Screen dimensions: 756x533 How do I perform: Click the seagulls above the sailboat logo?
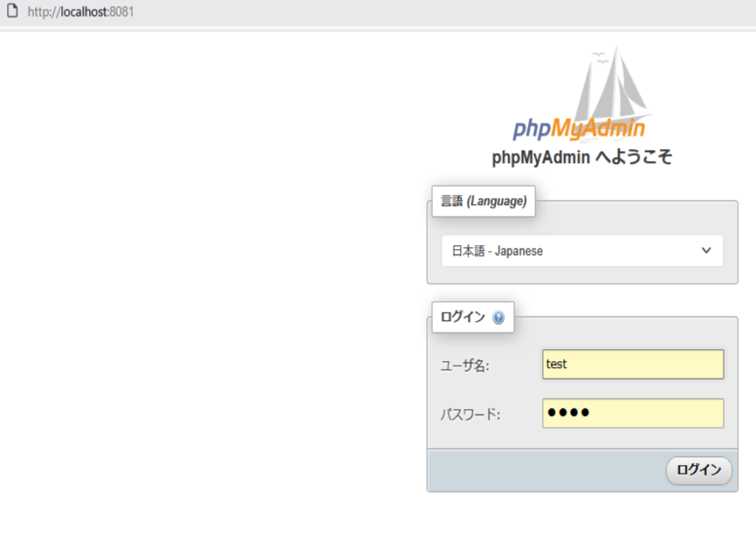(x=600, y=56)
